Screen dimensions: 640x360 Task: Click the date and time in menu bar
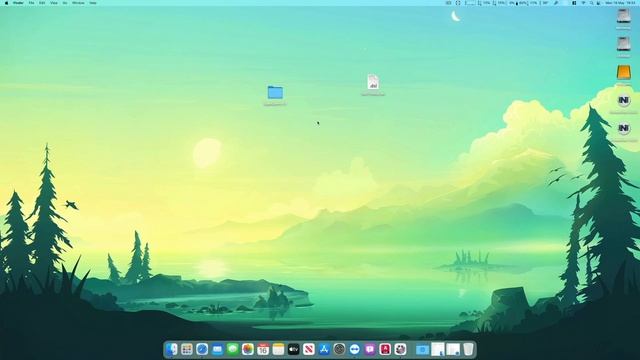point(620,3)
